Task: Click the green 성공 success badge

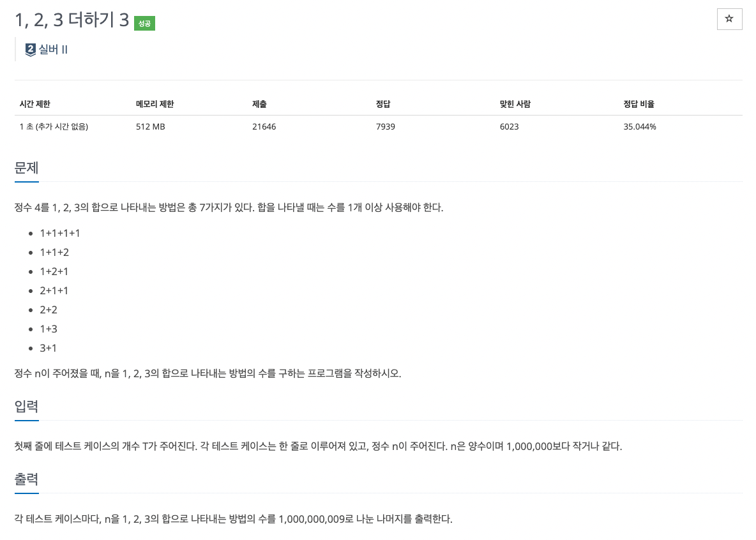Action: [144, 22]
